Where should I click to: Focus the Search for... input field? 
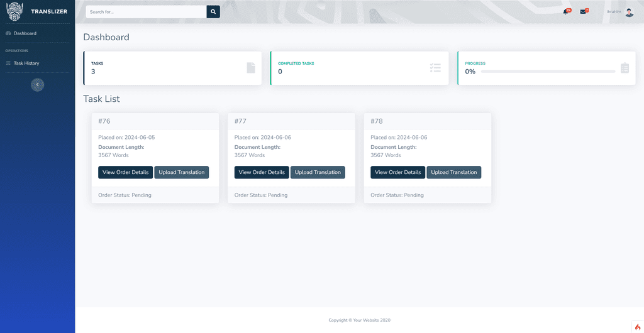pyautogui.click(x=146, y=12)
